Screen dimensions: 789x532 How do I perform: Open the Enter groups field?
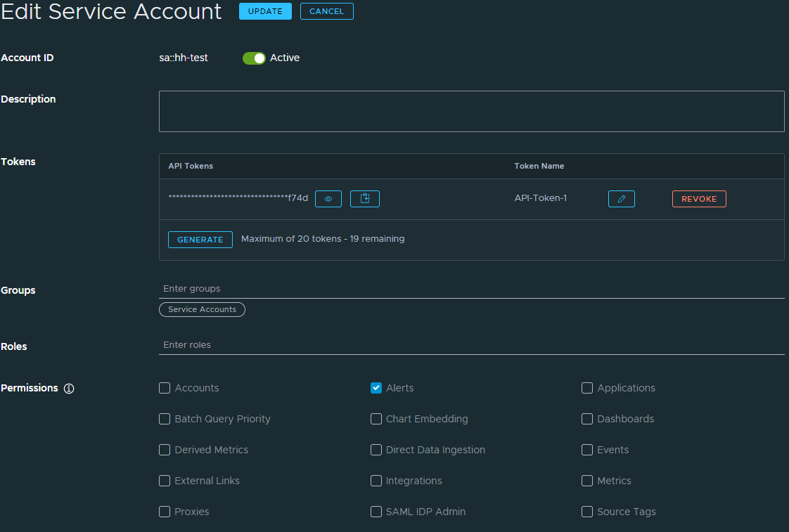pyautogui.click(x=471, y=289)
